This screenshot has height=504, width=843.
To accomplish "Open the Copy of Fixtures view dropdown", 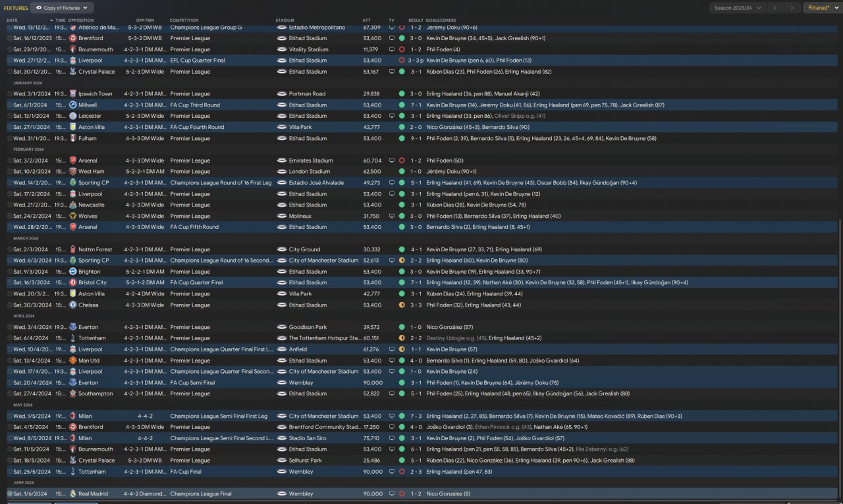I will pos(62,8).
